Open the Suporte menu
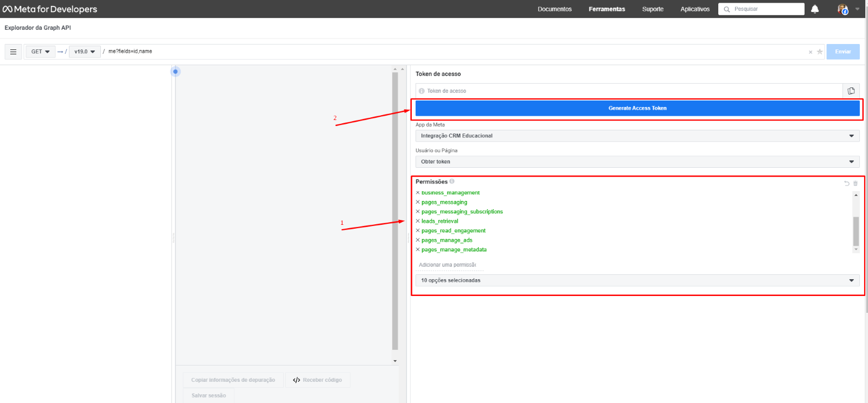This screenshot has height=403, width=868. [653, 9]
